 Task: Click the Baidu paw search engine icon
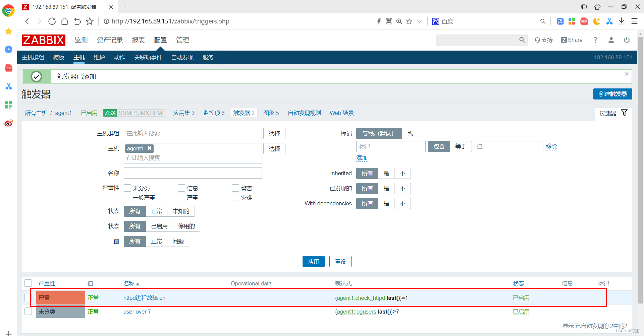point(435,21)
